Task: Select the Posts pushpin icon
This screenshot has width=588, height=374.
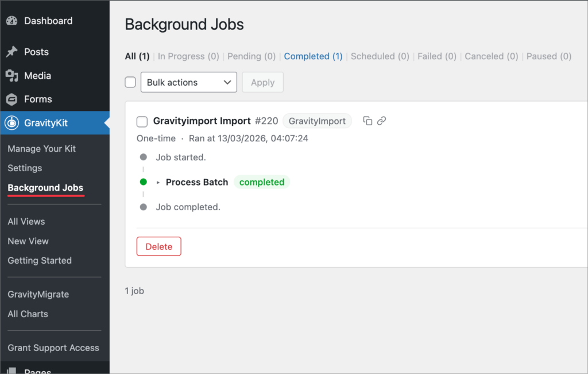Action: click(12, 51)
